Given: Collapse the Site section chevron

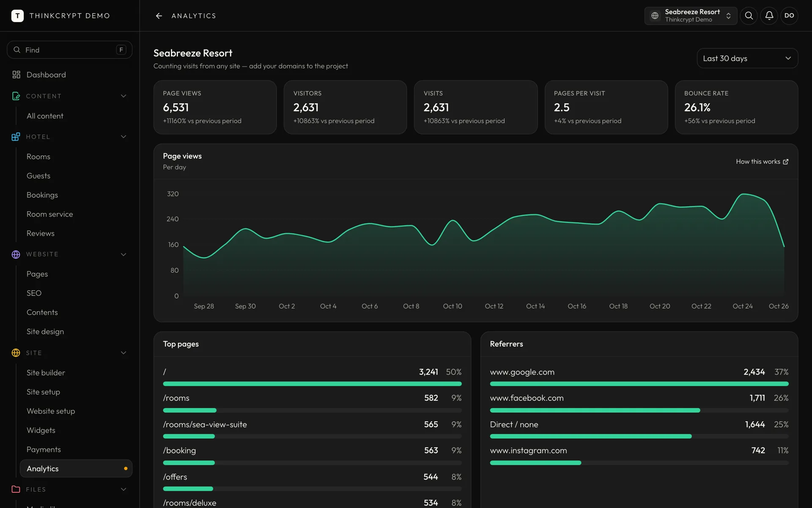Looking at the screenshot, I should click(123, 353).
